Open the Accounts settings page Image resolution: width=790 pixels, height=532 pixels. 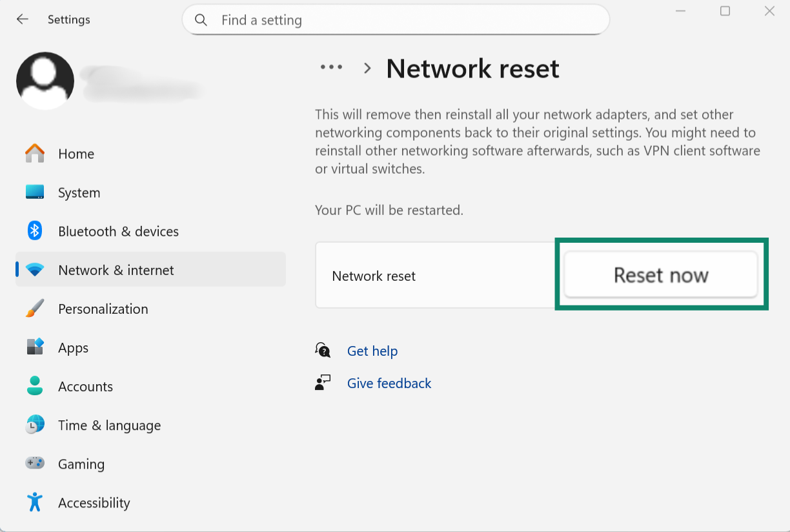85,386
